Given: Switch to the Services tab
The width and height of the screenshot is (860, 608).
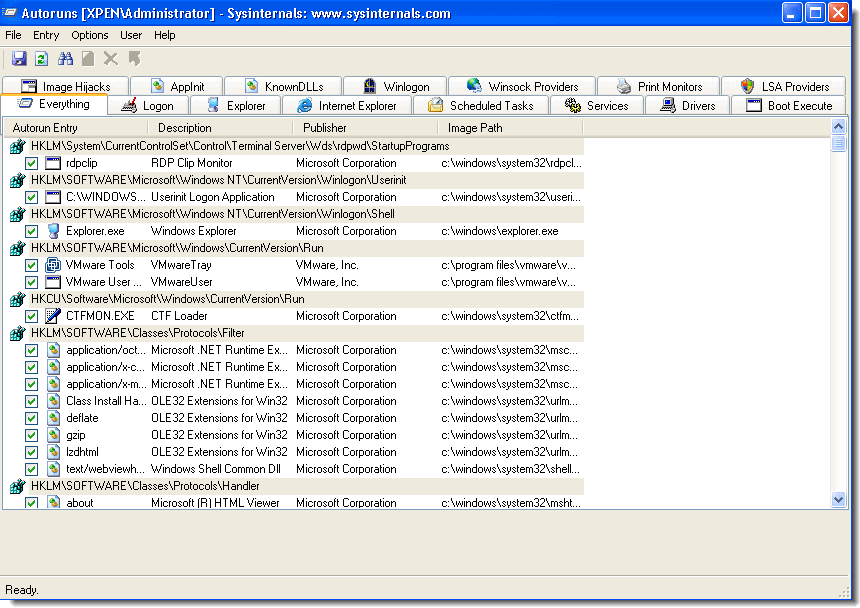Looking at the screenshot, I should [597, 105].
